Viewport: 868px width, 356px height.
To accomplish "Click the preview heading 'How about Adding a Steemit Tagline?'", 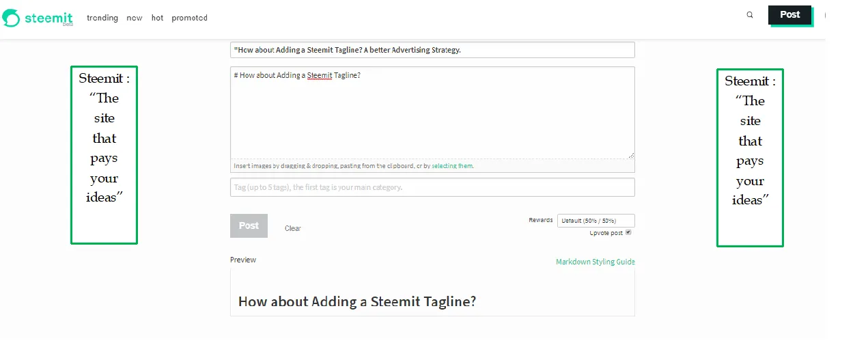I will coord(357,301).
